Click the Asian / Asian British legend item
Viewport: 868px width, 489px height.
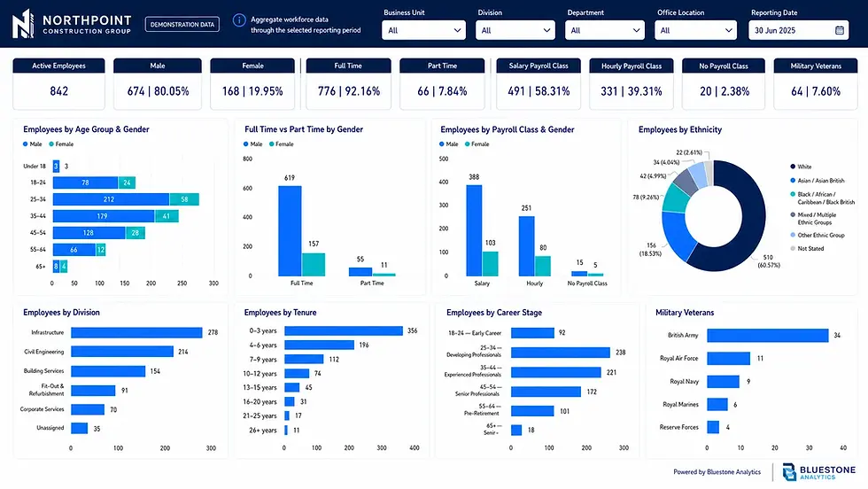pyautogui.click(x=817, y=181)
